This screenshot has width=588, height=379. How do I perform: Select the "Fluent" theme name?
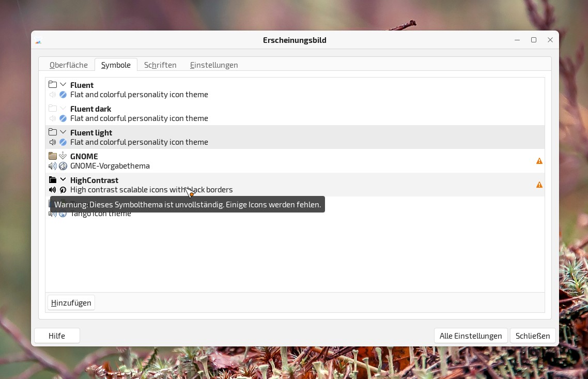point(82,85)
